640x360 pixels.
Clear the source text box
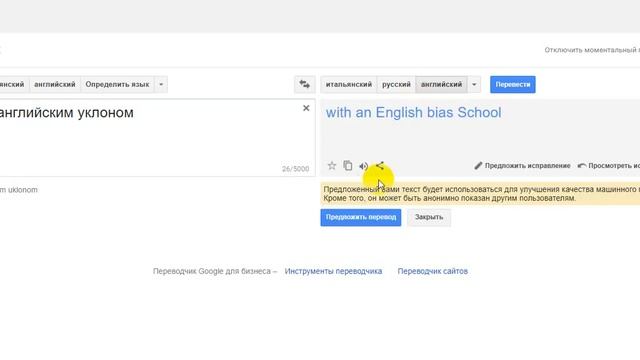[306, 108]
